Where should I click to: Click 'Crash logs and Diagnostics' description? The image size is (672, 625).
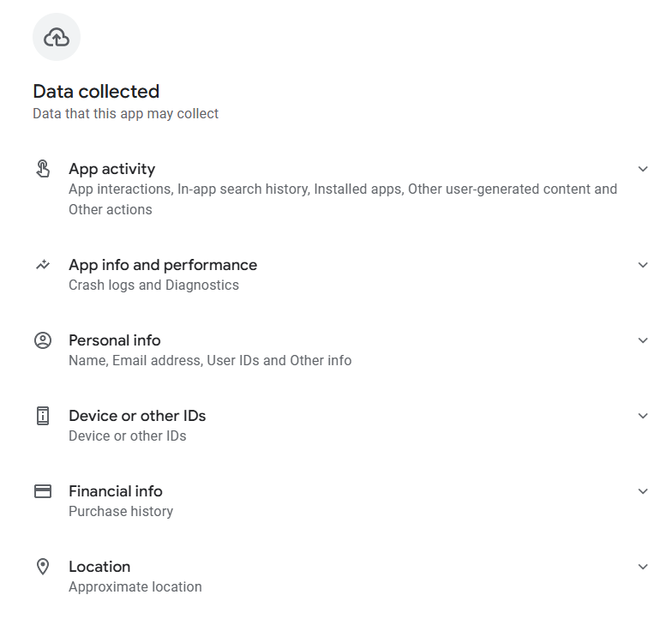[x=153, y=285]
